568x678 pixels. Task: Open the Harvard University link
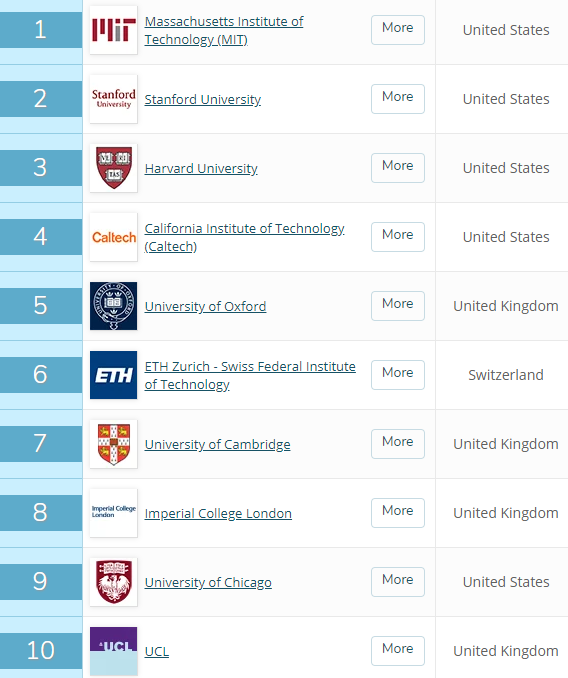click(201, 168)
